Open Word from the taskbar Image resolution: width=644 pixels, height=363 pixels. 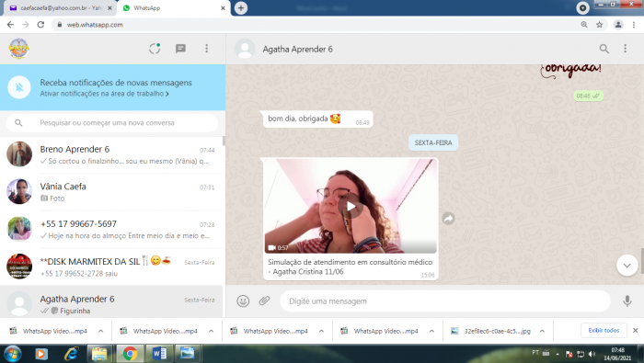pyautogui.click(x=159, y=354)
